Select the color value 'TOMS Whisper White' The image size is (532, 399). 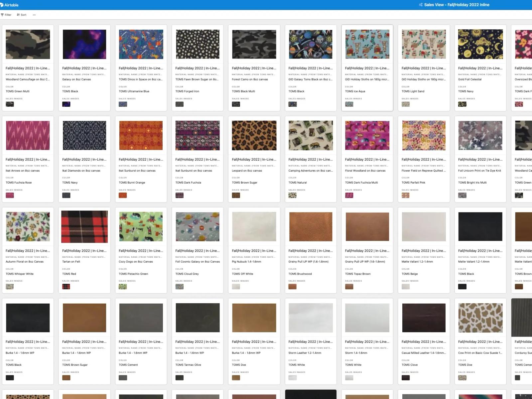coord(20,274)
